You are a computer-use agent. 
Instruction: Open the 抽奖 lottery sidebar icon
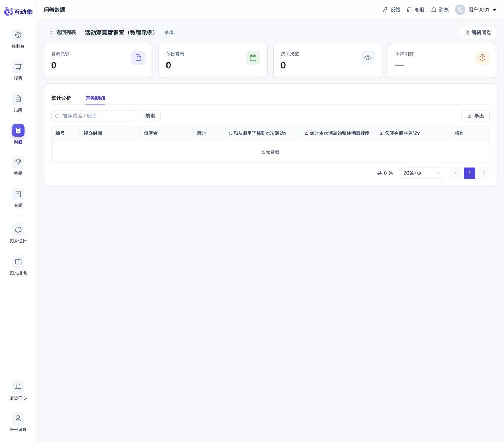point(18,99)
